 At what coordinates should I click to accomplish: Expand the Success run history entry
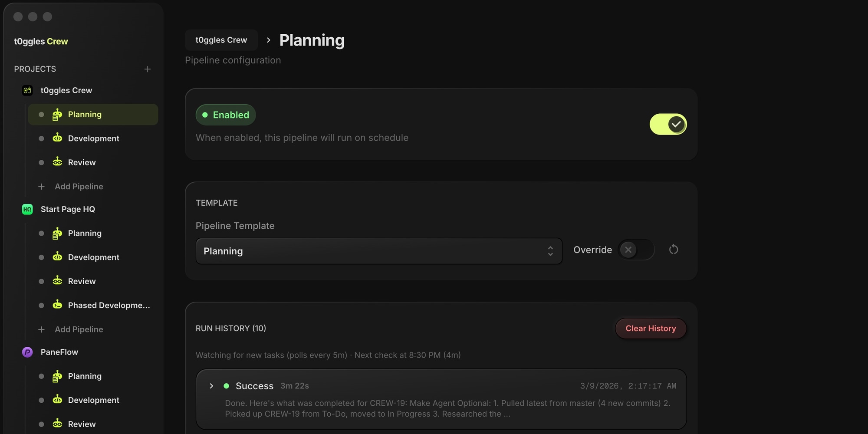(x=211, y=386)
